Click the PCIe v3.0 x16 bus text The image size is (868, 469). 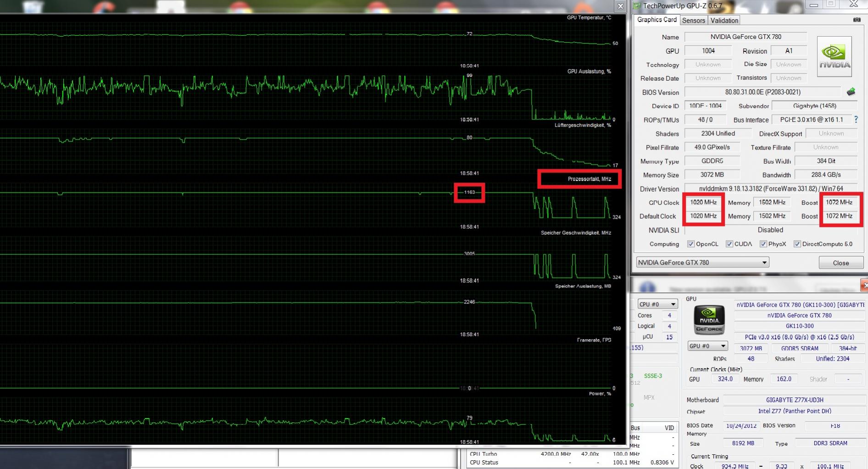[x=799, y=337]
